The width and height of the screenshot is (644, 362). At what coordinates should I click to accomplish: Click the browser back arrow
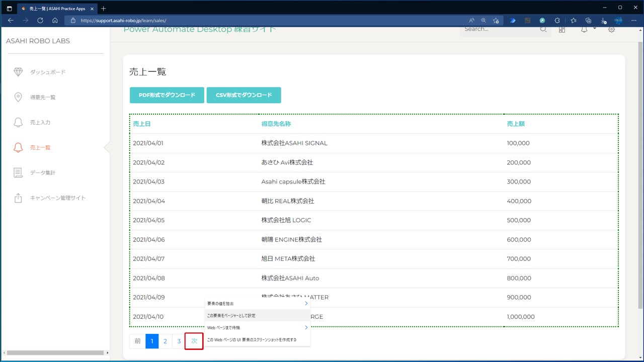[11, 21]
